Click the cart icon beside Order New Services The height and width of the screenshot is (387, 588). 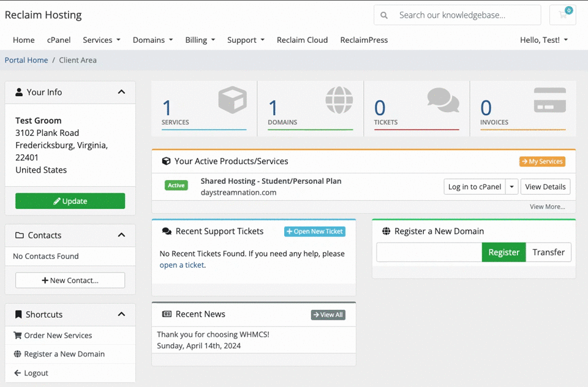tap(18, 335)
